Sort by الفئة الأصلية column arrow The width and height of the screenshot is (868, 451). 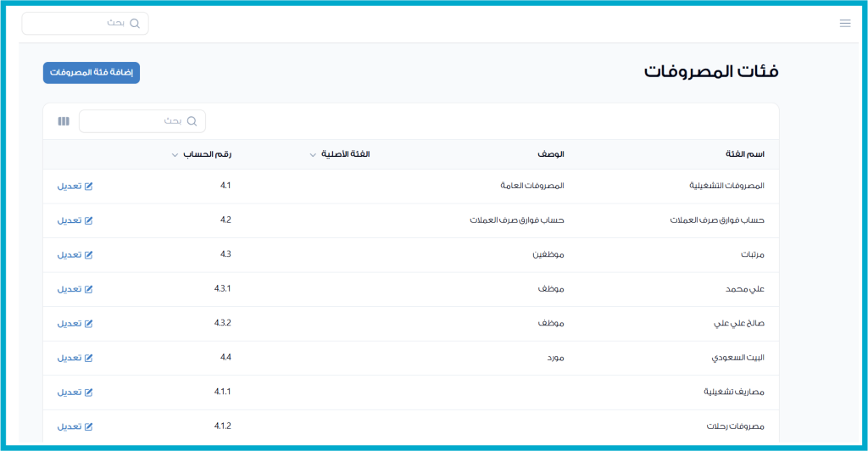313,155
